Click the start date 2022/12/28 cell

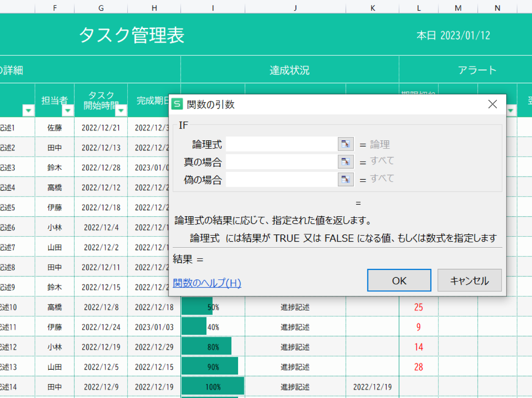click(x=101, y=167)
